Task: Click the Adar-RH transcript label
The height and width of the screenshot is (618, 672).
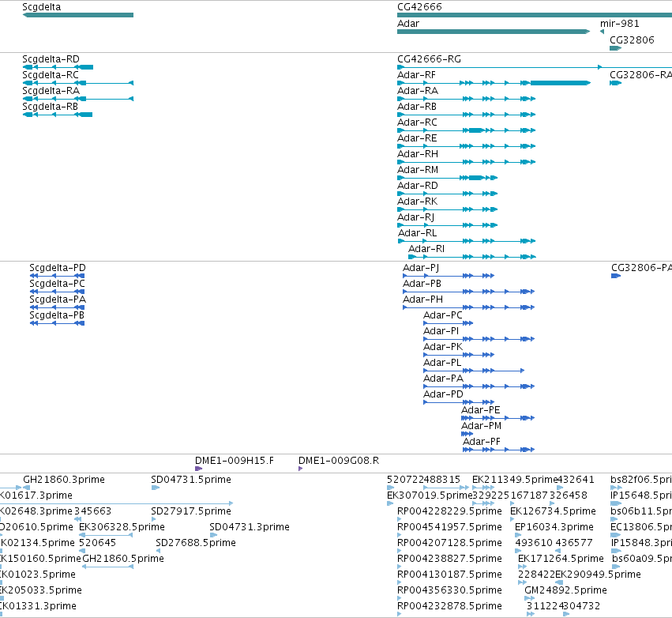Action: point(418,154)
